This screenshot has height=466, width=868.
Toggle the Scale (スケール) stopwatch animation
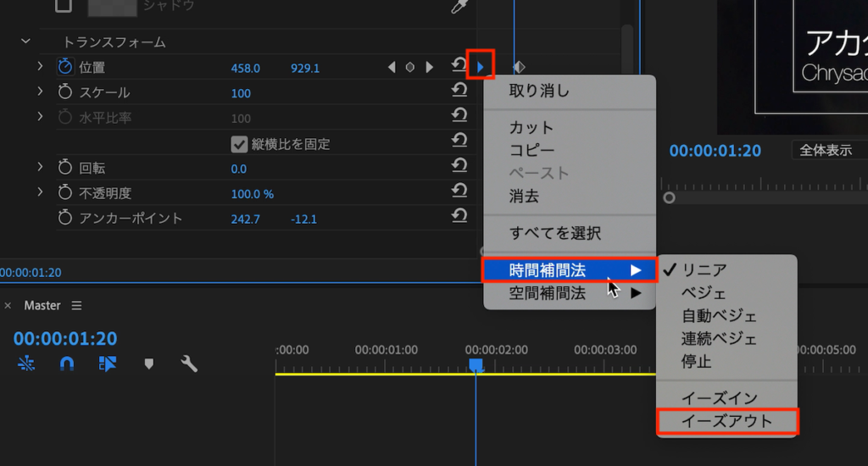[x=65, y=92]
